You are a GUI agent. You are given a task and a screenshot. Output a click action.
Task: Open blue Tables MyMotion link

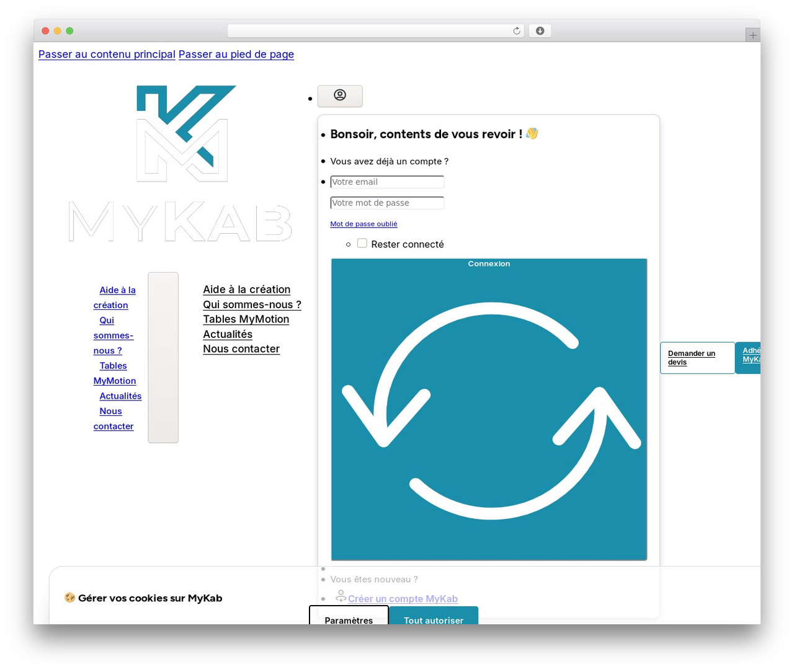pos(115,373)
